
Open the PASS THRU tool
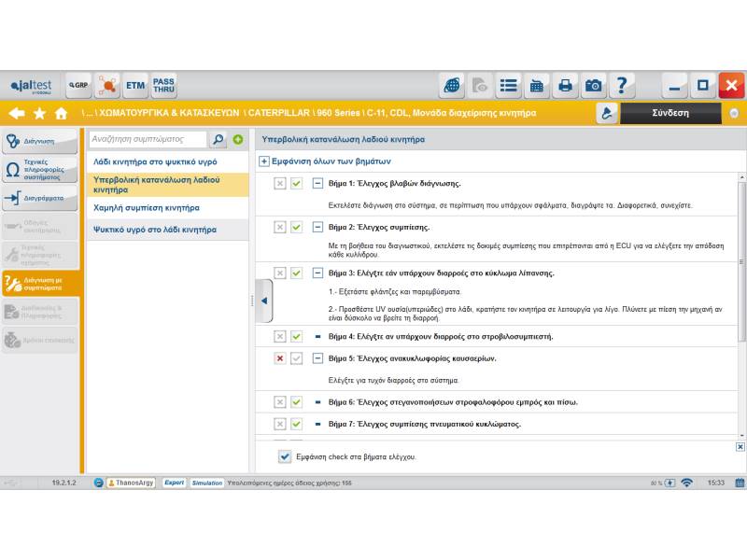pyautogui.click(x=163, y=86)
